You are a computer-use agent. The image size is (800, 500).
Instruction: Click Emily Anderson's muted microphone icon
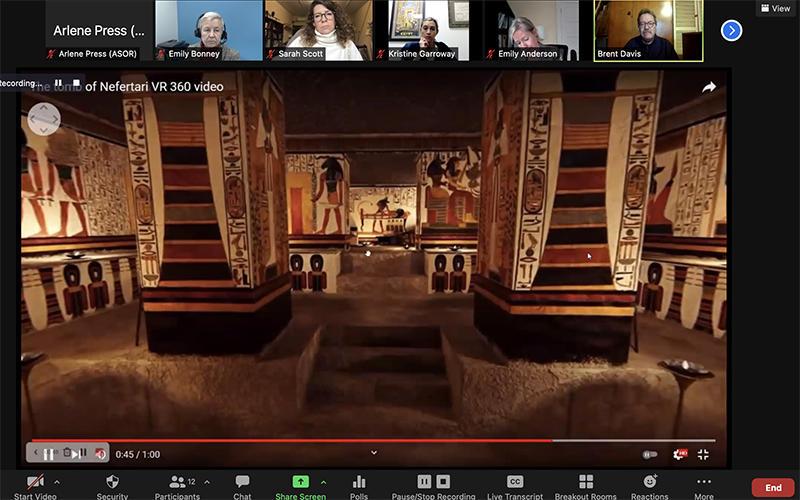(491, 54)
